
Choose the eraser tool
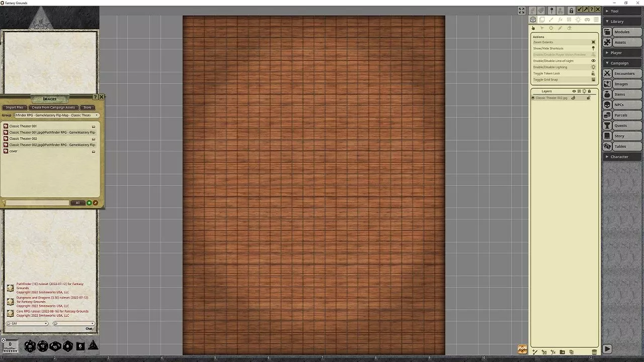tap(569, 28)
